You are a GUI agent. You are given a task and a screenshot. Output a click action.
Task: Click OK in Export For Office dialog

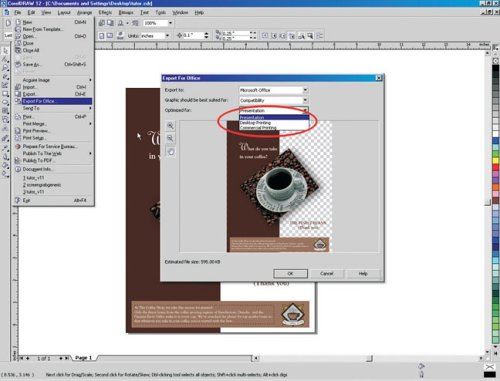click(x=290, y=274)
